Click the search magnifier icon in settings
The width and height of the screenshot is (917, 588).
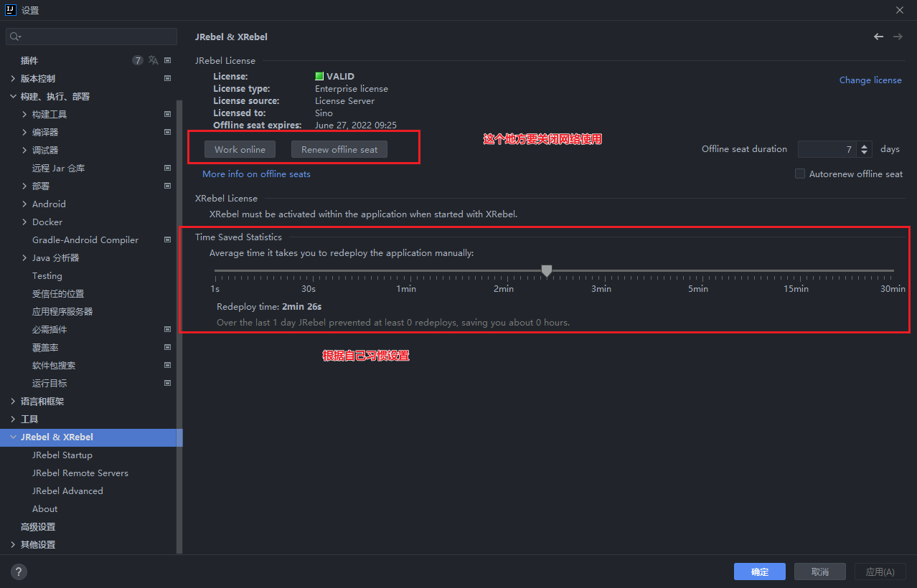pos(15,37)
